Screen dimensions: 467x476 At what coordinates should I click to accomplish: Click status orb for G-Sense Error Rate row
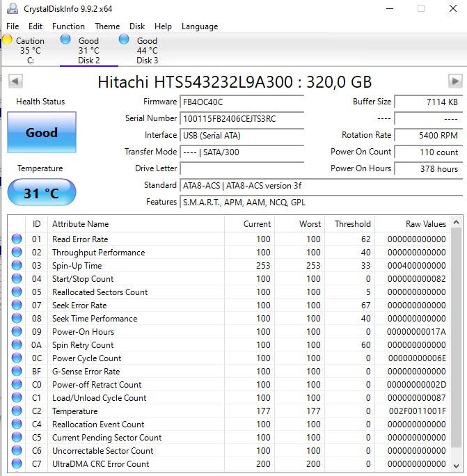tap(17, 371)
